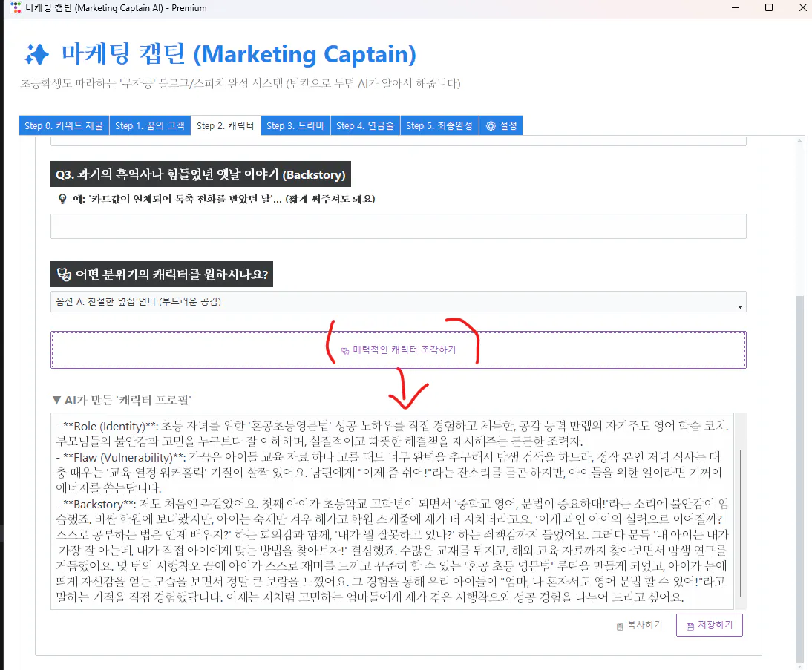This screenshot has width=812, height=670.
Task: Click the gear icon in 설정 tab
Action: point(491,126)
